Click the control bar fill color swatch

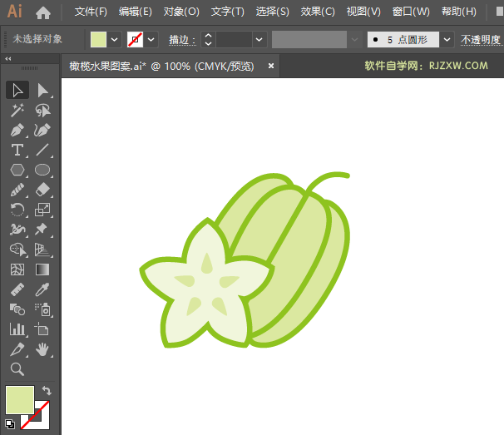point(98,40)
